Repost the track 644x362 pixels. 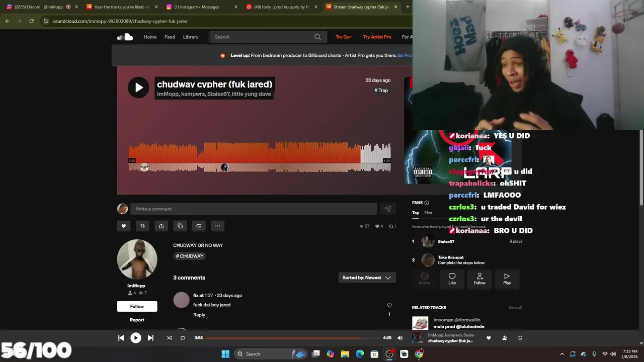click(142, 226)
